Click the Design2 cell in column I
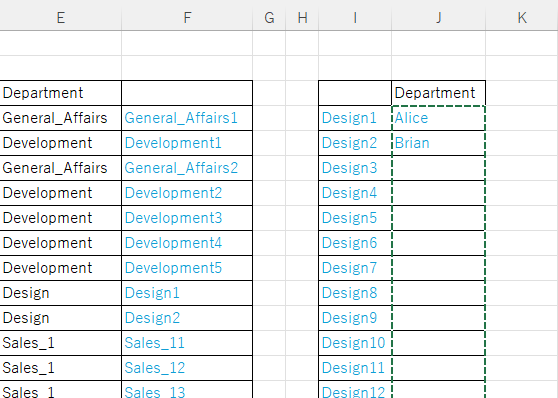Screen dimensions: 558x398 pos(355,143)
